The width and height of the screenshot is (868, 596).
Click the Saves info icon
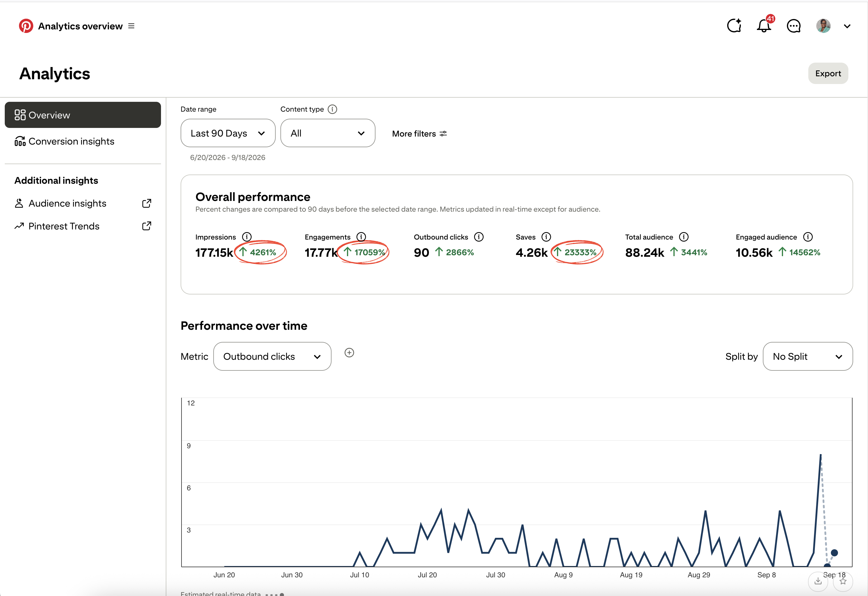[546, 237]
